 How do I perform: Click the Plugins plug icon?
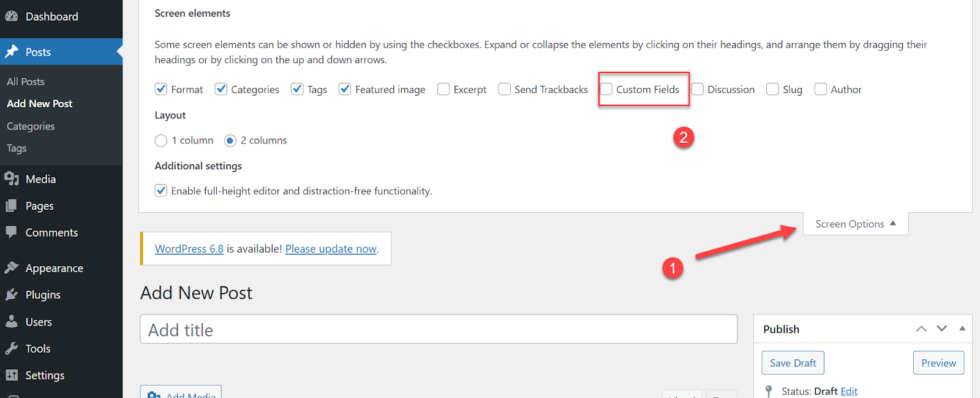click(x=12, y=295)
